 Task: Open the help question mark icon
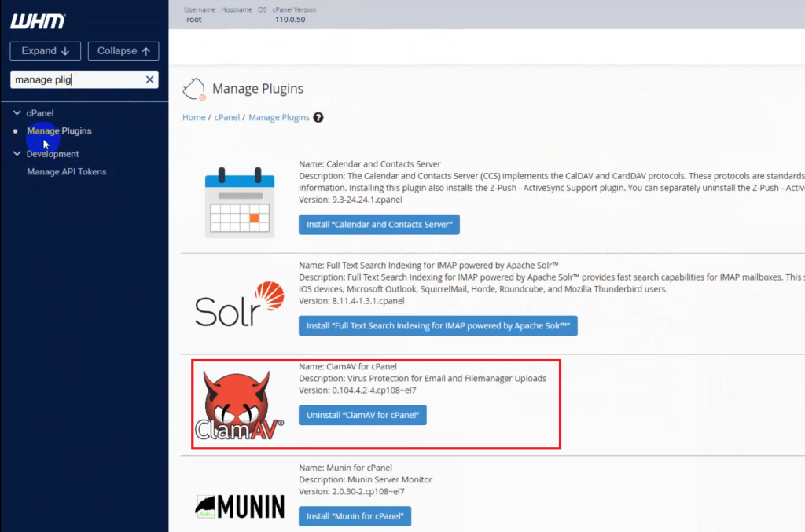point(318,117)
